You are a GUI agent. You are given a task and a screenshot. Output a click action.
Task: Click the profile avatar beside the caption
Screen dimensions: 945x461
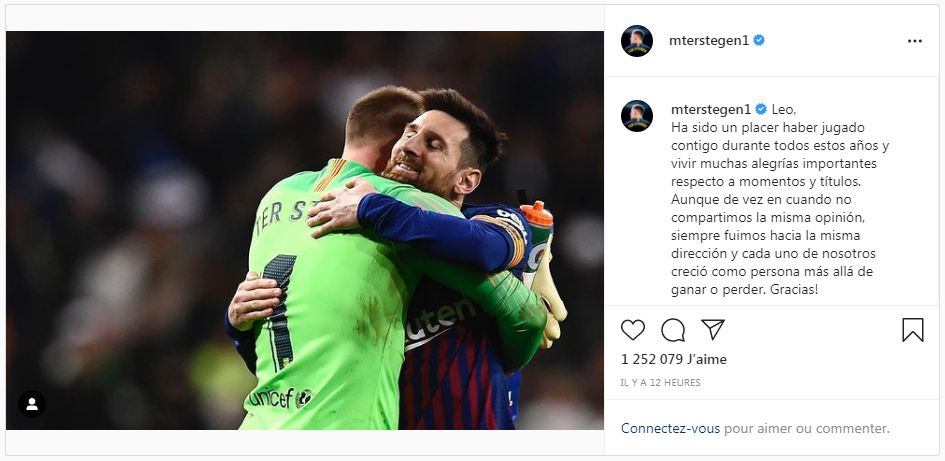point(637,115)
